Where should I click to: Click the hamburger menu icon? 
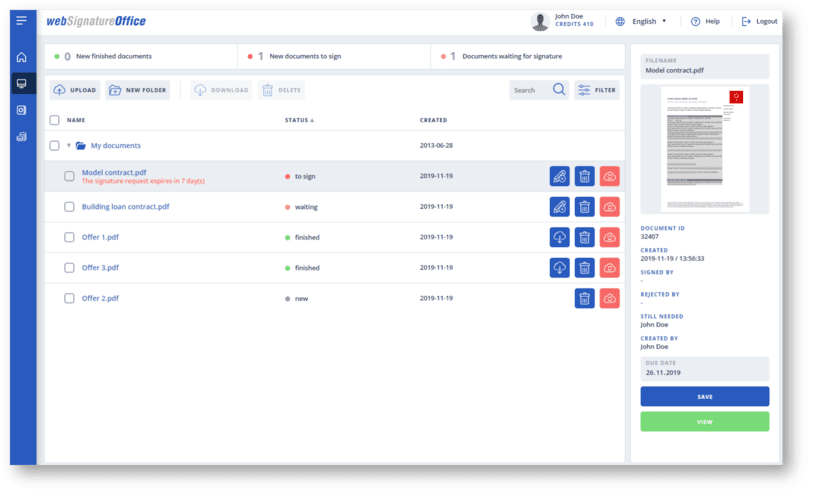pos(21,21)
